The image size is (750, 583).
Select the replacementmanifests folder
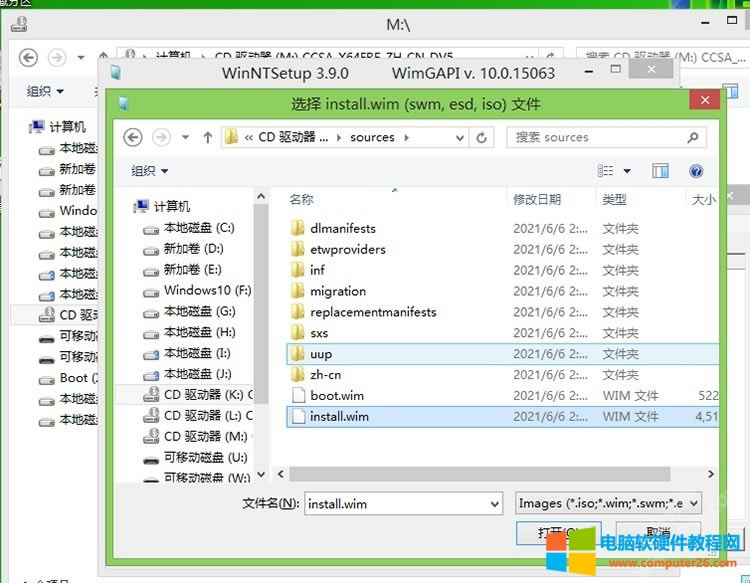pyautogui.click(x=502, y=312)
